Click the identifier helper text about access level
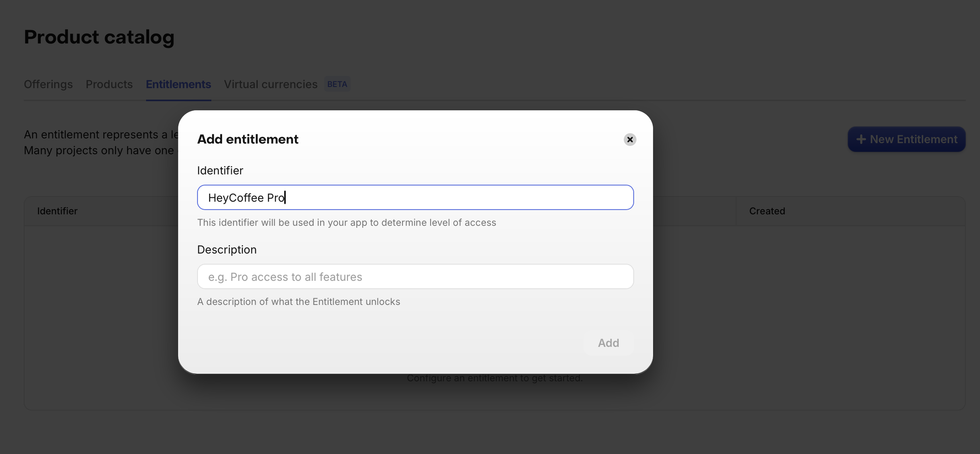980x454 pixels. [346, 223]
